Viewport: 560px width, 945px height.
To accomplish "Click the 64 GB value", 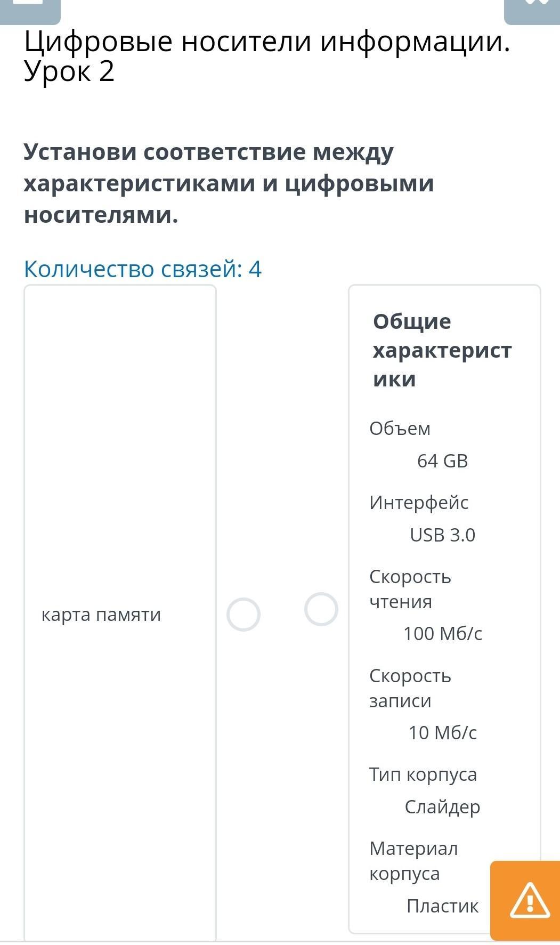I will point(442,461).
